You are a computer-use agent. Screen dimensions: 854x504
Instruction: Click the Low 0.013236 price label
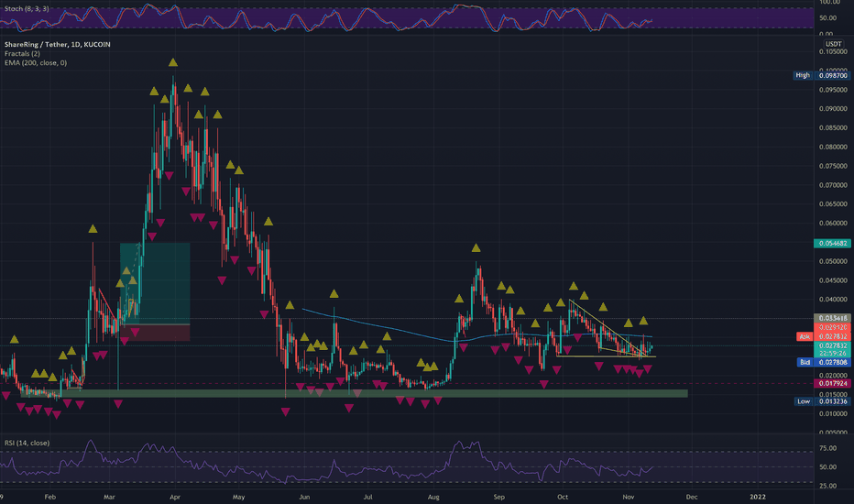point(821,401)
